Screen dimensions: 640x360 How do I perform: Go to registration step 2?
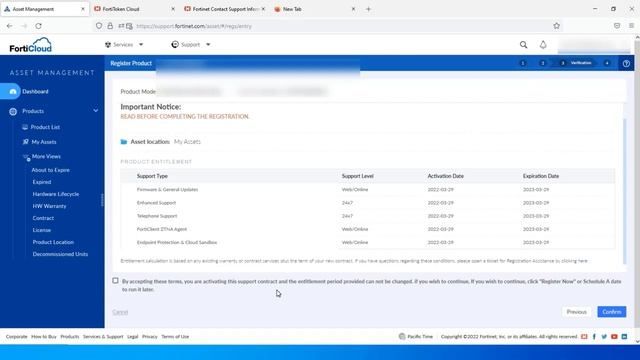(542, 63)
